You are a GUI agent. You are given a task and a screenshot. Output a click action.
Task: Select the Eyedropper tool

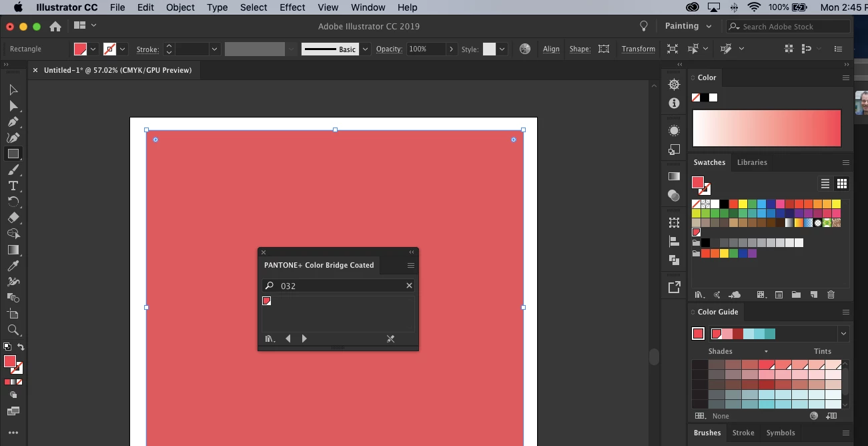13,266
